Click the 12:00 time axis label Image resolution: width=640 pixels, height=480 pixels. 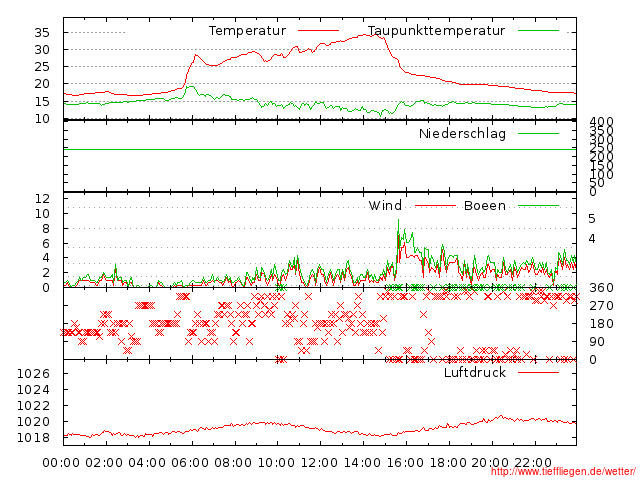(x=319, y=463)
